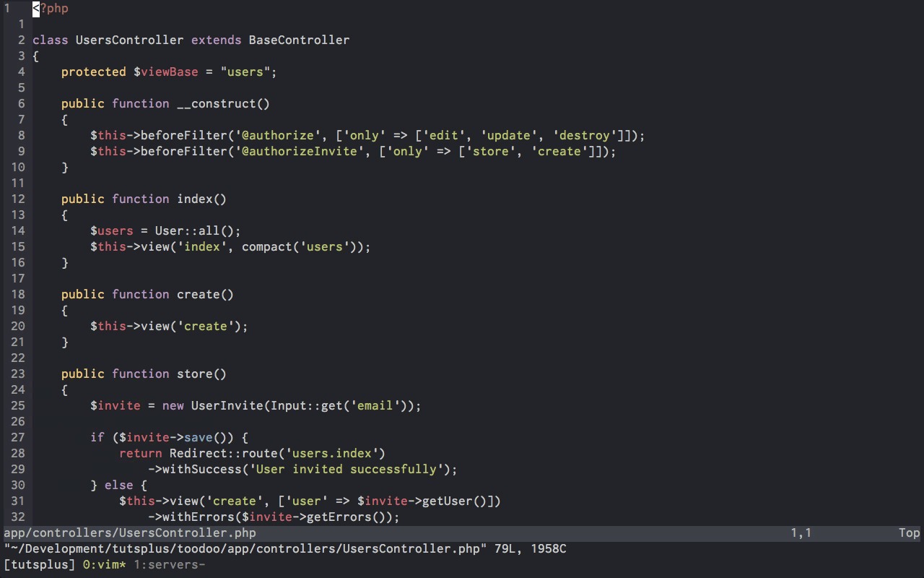
Task: Click 'index()' function name
Action: pyautogui.click(x=202, y=199)
